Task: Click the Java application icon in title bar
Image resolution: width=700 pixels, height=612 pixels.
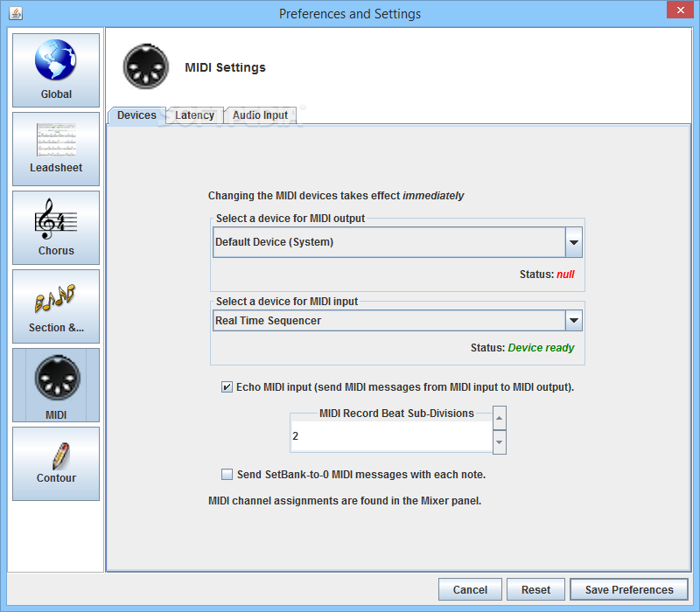Action: pyautogui.click(x=16, y=13)
